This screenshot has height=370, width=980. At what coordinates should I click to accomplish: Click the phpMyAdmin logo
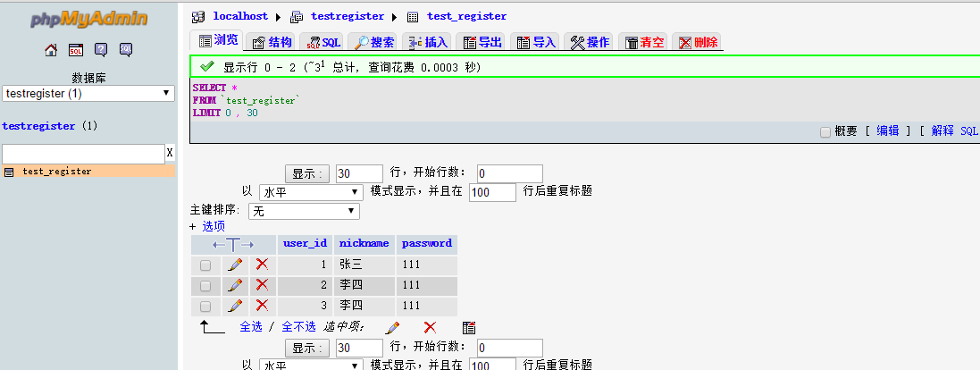[88, 18]
